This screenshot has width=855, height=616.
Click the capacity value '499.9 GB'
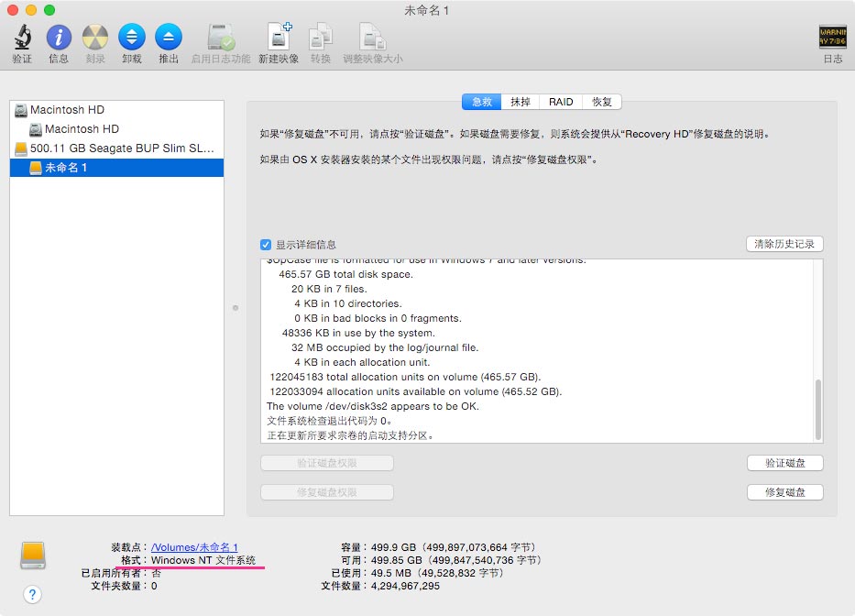click(x=393, y=547)
